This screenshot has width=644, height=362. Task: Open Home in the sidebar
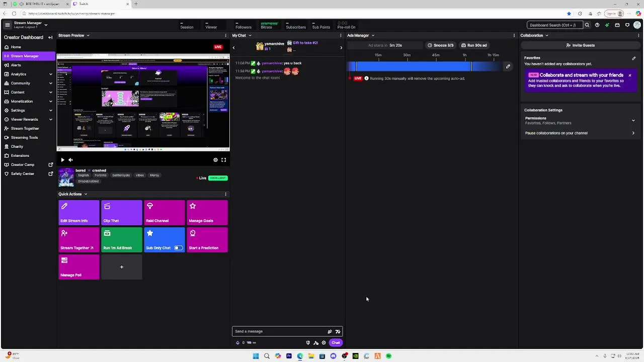click(x=28, y=47)
